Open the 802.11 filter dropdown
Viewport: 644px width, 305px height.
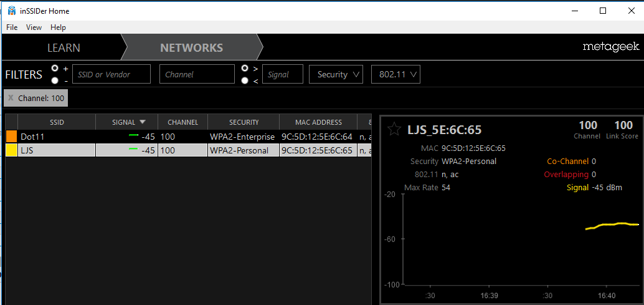click(x=395, y=74)
